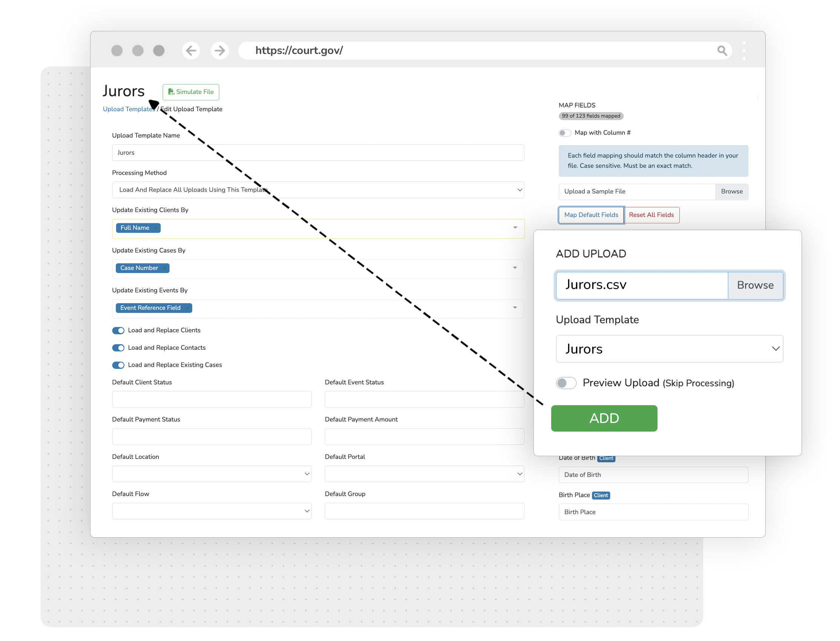Click the search magnifier in address bar

click(721, 50)
